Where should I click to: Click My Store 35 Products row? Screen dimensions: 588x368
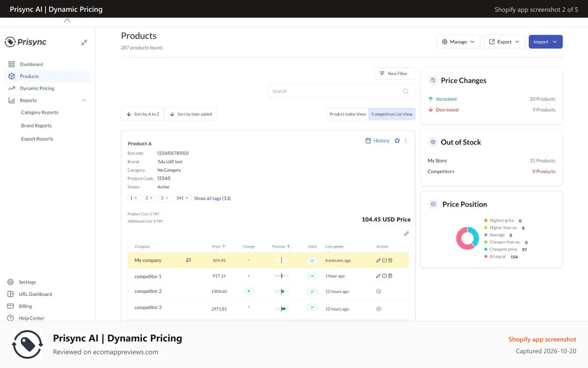(x=491, y=161)
